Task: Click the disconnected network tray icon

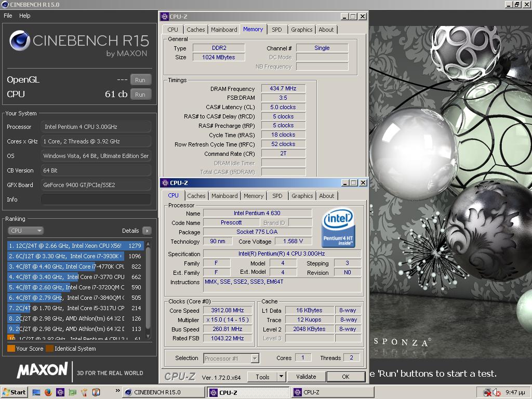Action: pos(487,393)
